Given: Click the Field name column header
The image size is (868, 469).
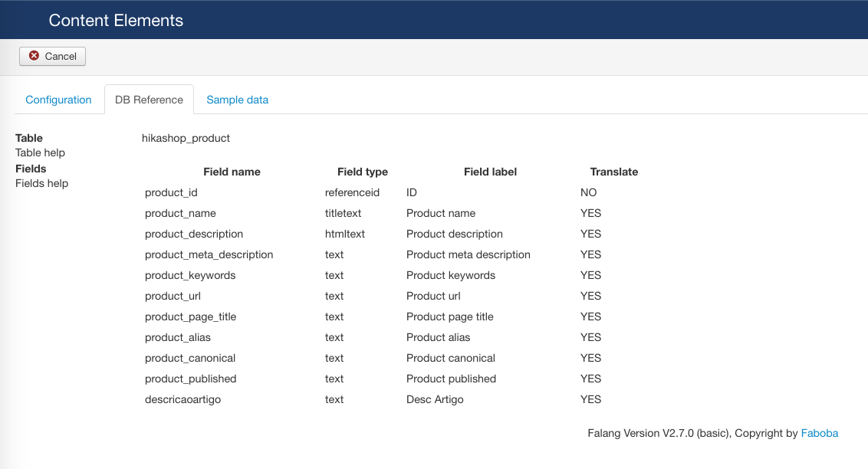Looking at the screenshot, I should click(232, 172).
